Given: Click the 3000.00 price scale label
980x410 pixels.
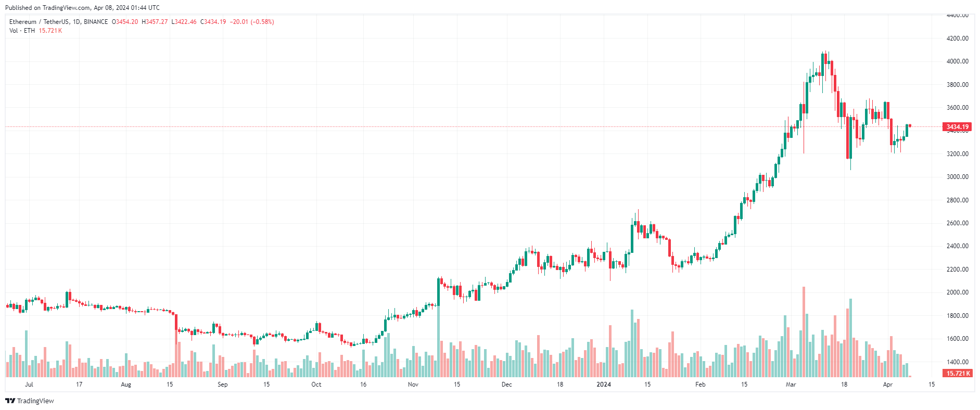Looking at the screenshot, I should pos(957,177).
